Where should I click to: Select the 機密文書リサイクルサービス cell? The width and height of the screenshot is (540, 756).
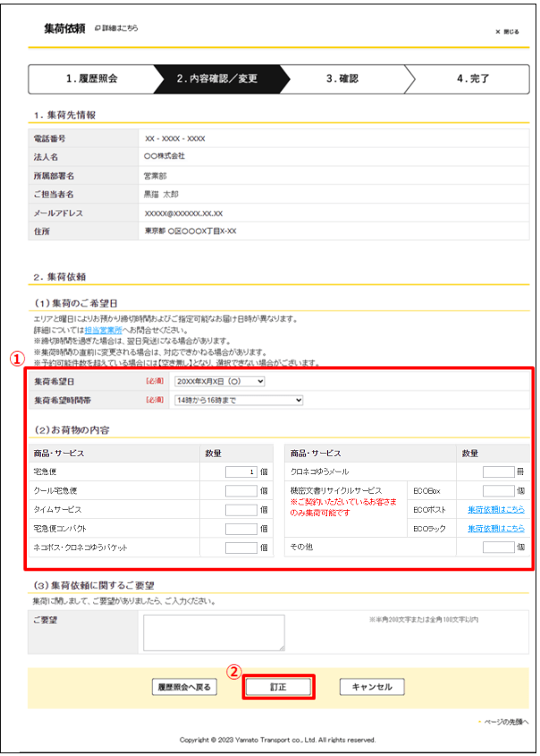tap(346, 510)
